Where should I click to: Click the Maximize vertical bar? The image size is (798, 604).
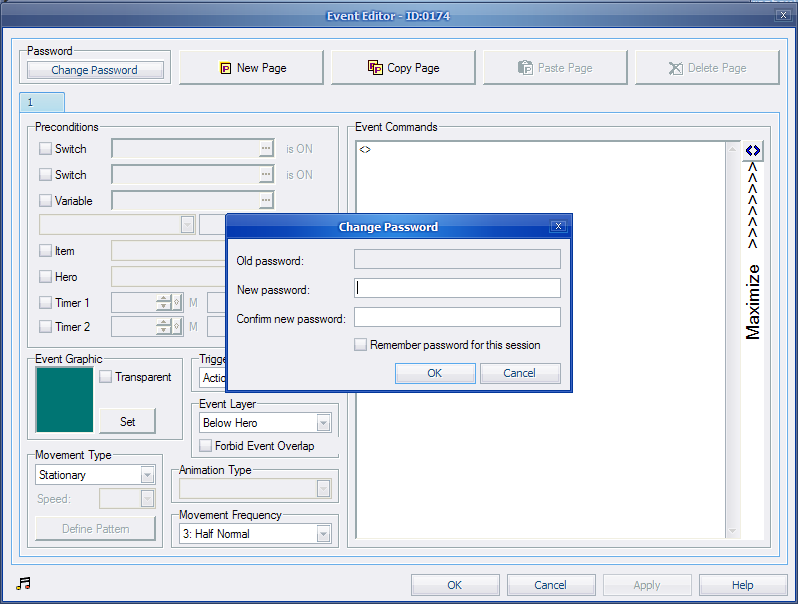pos(753,300)
